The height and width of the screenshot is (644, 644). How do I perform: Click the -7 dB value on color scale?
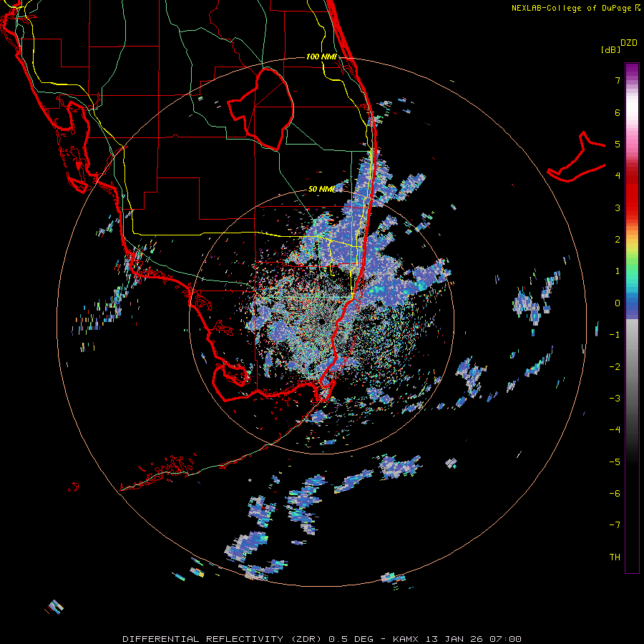(615, 525)
